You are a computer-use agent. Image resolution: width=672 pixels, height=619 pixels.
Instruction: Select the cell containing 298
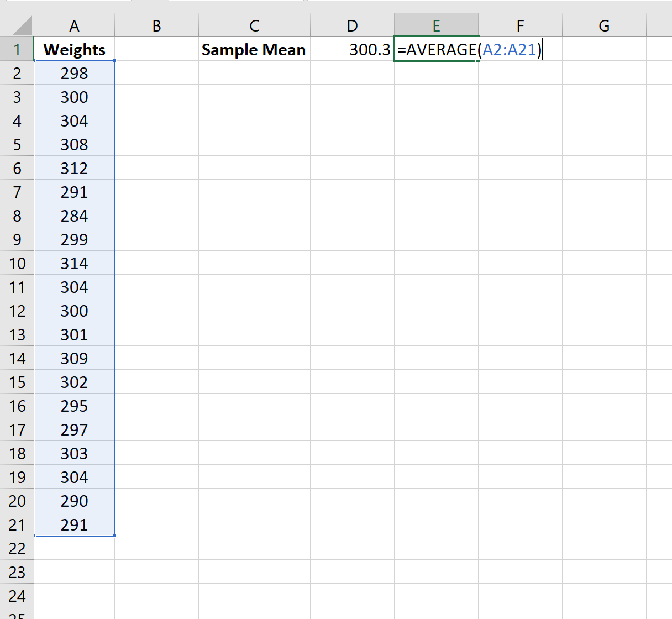point(74,73)
